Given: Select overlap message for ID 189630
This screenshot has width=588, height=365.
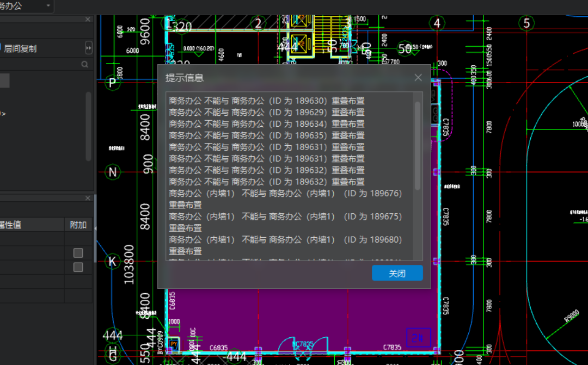Looking at the screenshot, I should [x=267, y=100].
